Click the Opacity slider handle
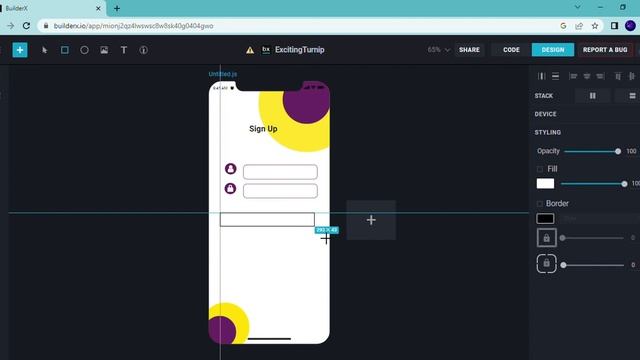 (618, 151)
